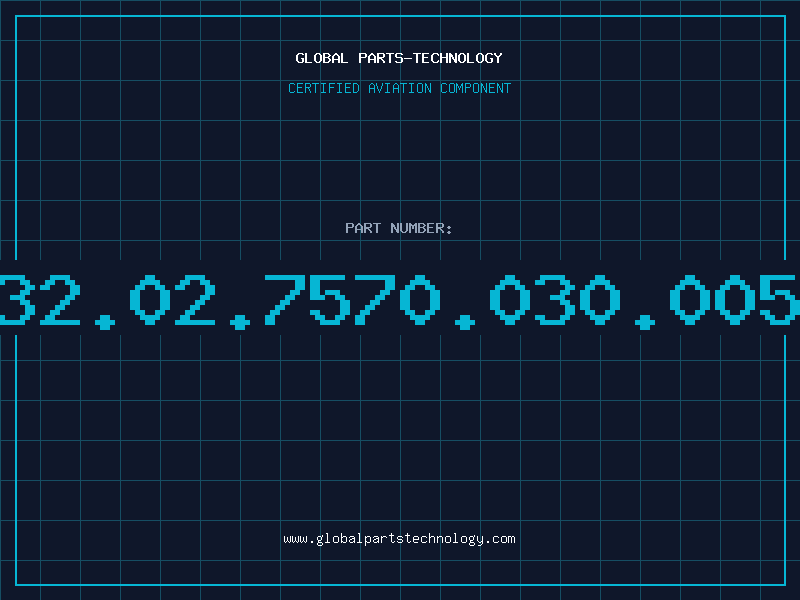Select the CERTIFIED AVIATION COMPONENT subtitle
The width and height of the screenshot is (800, 600).
tap(399, 88)
